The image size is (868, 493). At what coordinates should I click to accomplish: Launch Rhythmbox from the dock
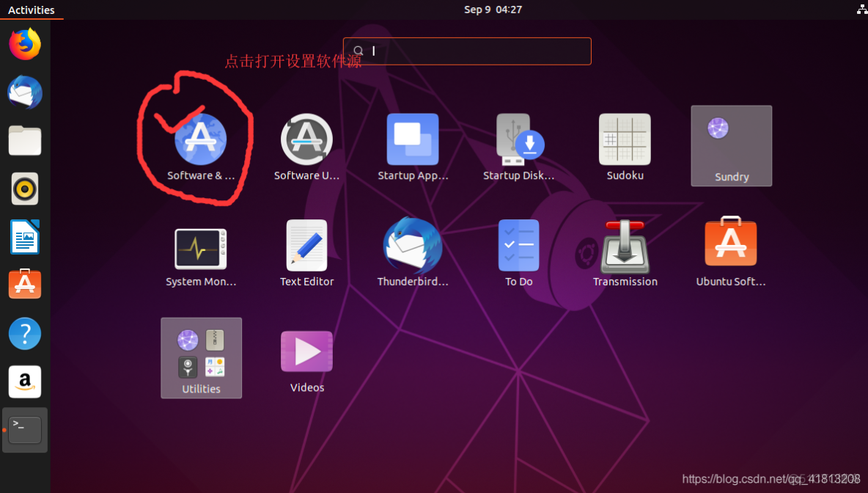[25, 189]
